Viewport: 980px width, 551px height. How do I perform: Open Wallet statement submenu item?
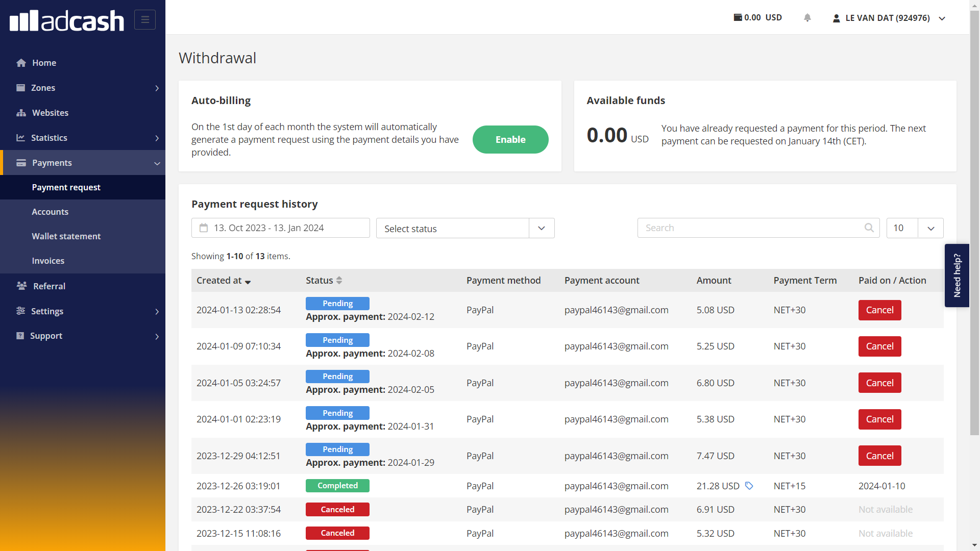(83, 236)
